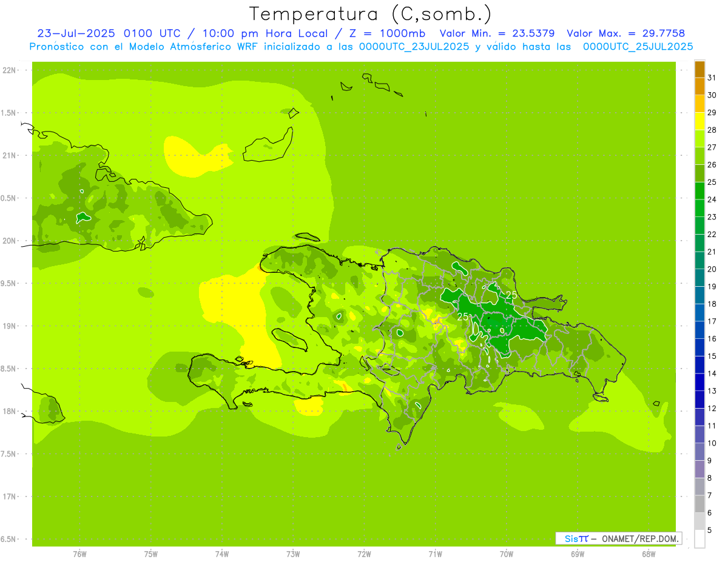The width and height of the screenshot is (728, 562).
Task: Click the 21N latitude axis label
Action: 10,156
